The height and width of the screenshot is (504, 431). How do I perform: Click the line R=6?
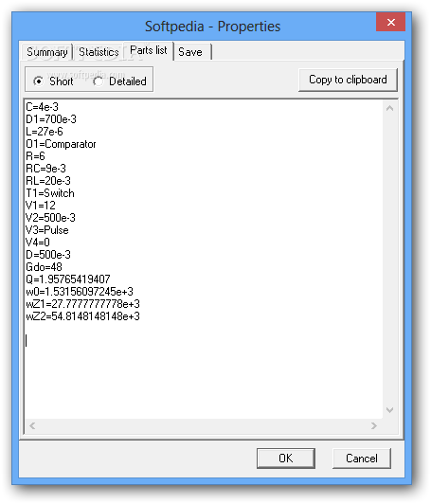point(35,156)
